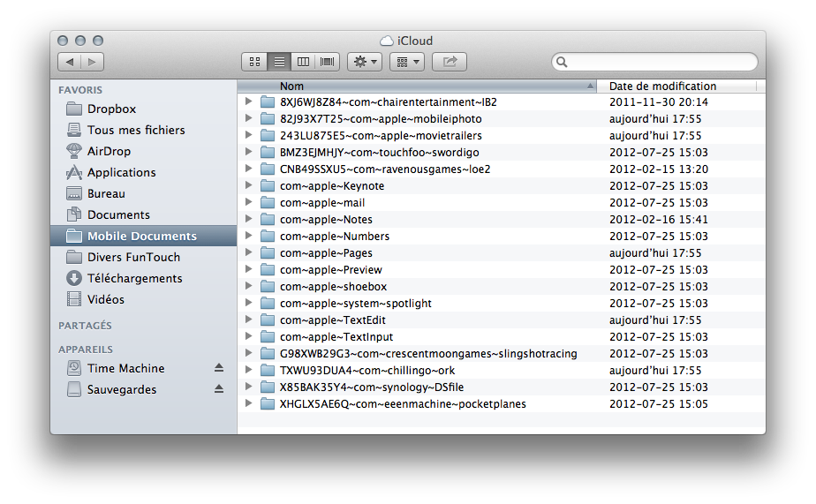Screen dimensions: 816x504
Task: Sort by the Nom column header
Action: click(x=417, y=87)
